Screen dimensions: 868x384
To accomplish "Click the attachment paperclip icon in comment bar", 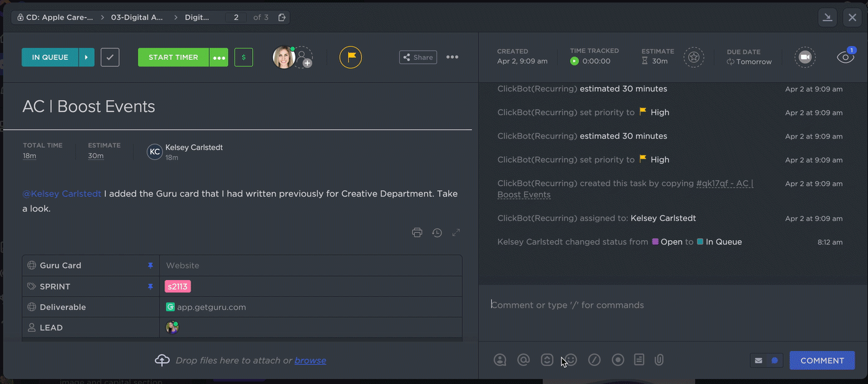I will pyautogui.click(x=660, y=360).
